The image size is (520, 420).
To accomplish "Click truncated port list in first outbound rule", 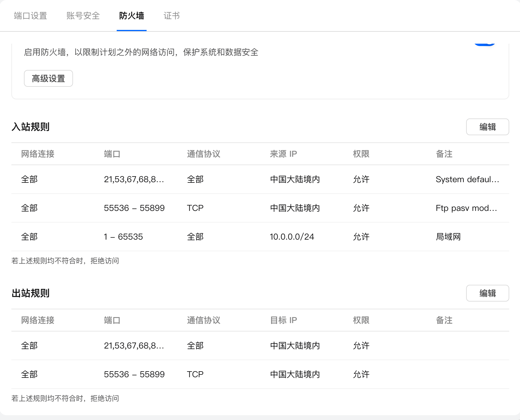I will point(134,346).
